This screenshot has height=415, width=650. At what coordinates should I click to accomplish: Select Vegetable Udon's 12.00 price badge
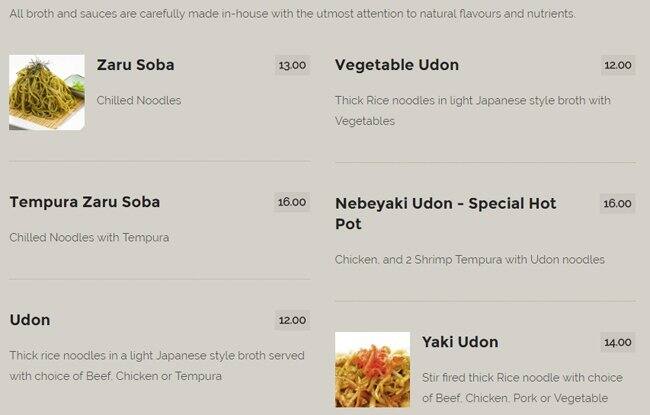pyautogui.click(x=617, y=66)
